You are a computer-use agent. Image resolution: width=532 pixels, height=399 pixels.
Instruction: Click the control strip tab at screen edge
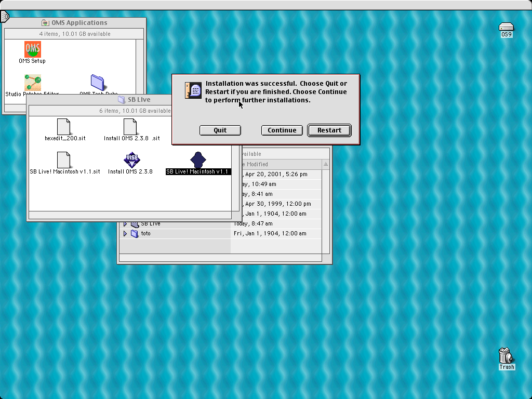click(x=4, y=16)
